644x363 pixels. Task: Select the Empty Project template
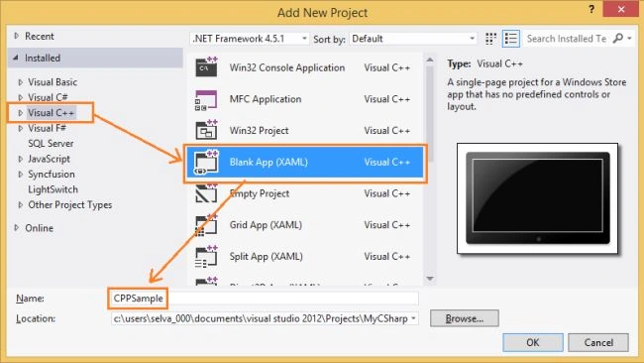(x=305, y=193)
